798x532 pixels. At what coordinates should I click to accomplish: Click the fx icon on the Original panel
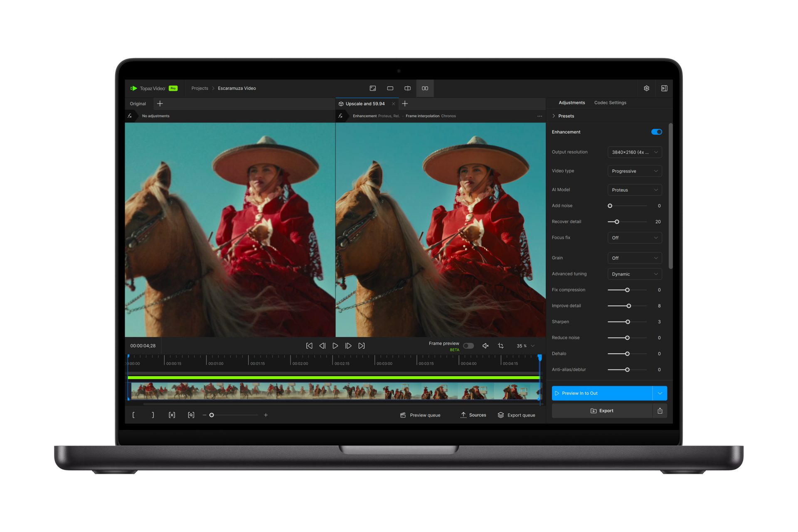(x=130, y=116)
